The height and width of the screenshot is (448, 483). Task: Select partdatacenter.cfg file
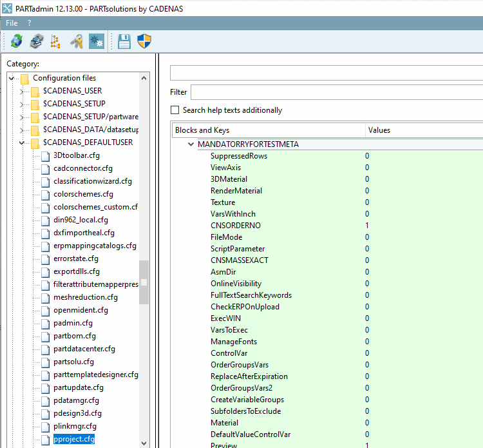[x=84, y=349]
